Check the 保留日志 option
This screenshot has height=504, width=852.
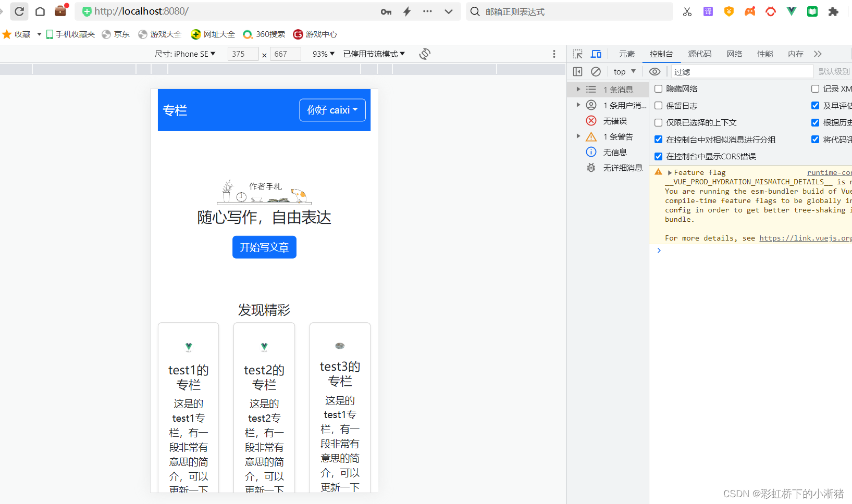pyautogui.click(x=658, y=105)
